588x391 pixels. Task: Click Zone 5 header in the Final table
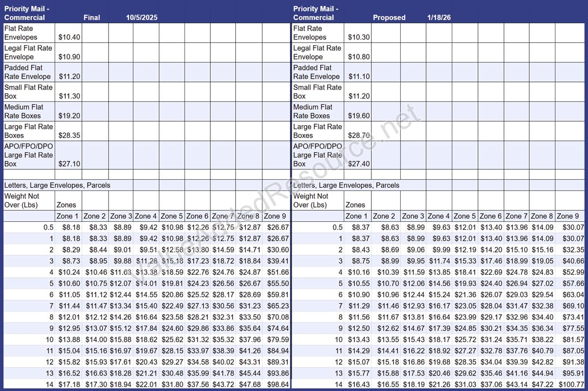(x=171, y=216)
